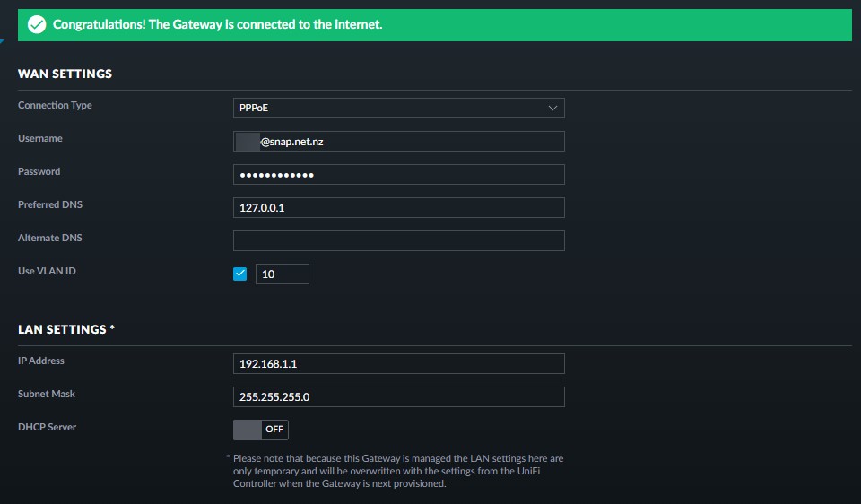Click the green success checkmark icon
Screen dimensions: 861x504
[x=36, y=25]
